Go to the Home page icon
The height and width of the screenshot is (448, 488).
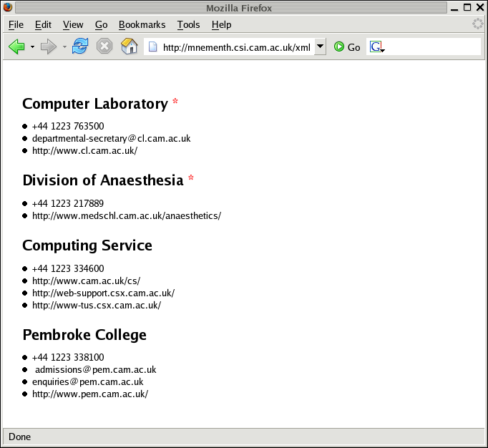129,47
